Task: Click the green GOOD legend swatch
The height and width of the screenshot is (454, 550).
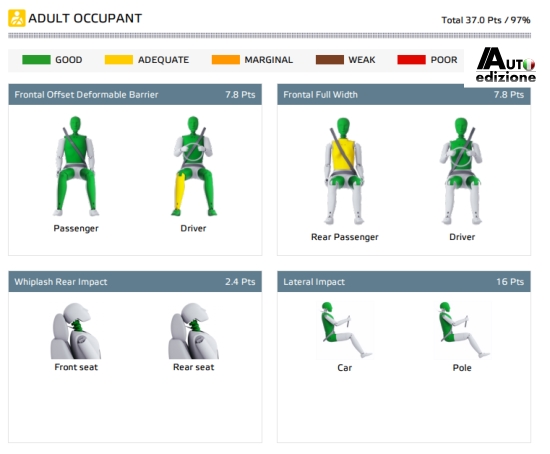Action: pyautogui.click(x=36, y=60)
